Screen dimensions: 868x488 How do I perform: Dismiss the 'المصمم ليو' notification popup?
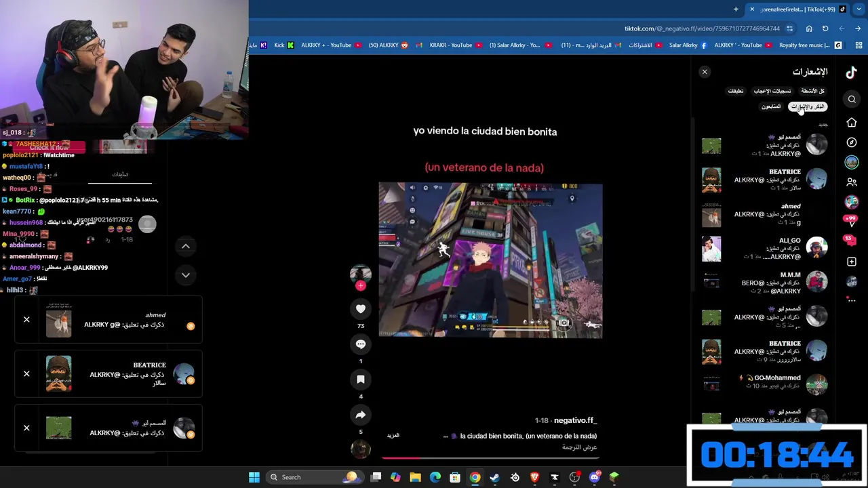[26, 428]
